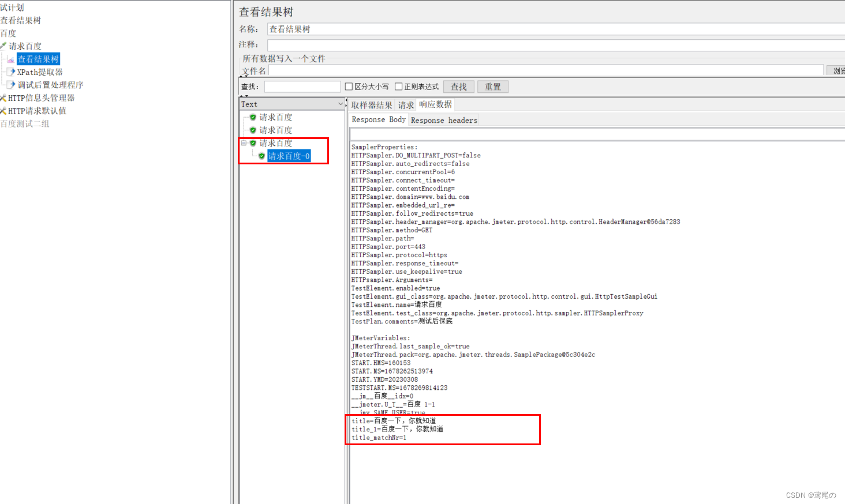Select the HTTP请求默认值 tree node
This screenshot has height=504, width=845.
[x=37, y=111]
